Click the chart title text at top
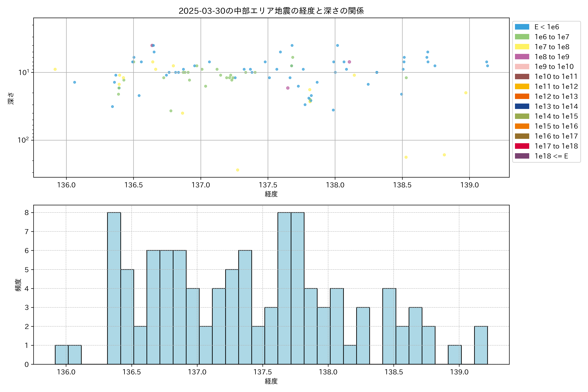This screenshot has height=392, width=588. coord(271,11)
